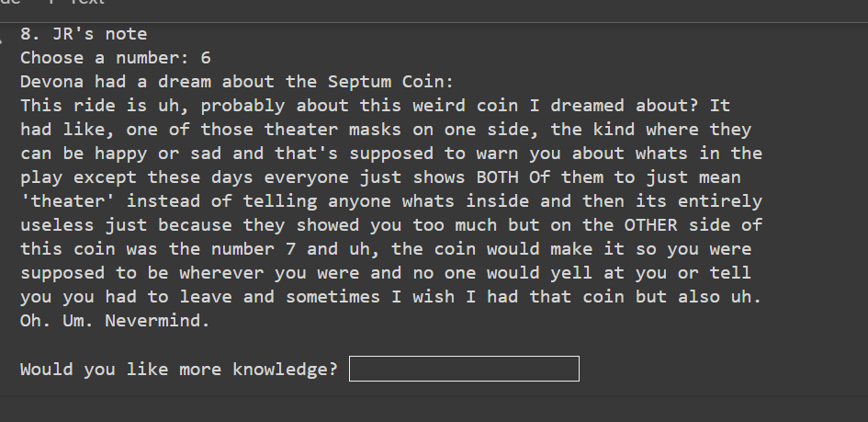The width and height of the screenshot is (868, 422).
Task: Click the 'Choose a number: 6' line
Action: tap(116, 58)
